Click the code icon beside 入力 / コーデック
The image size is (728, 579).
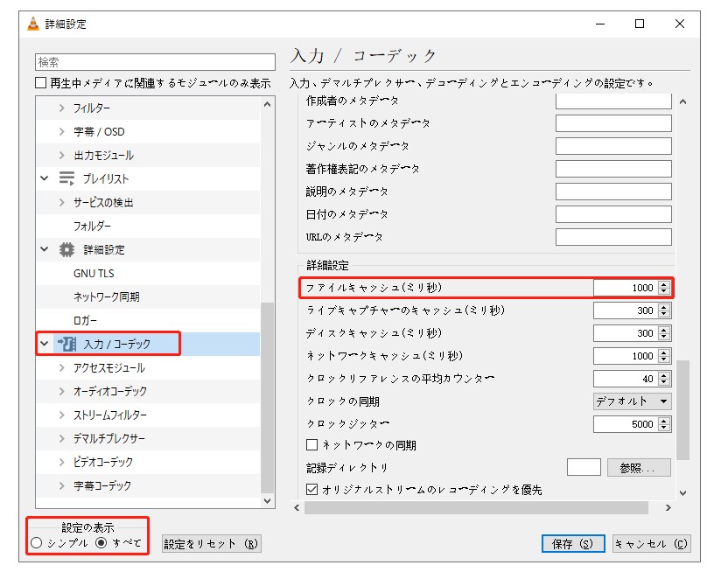coord(66,344)
